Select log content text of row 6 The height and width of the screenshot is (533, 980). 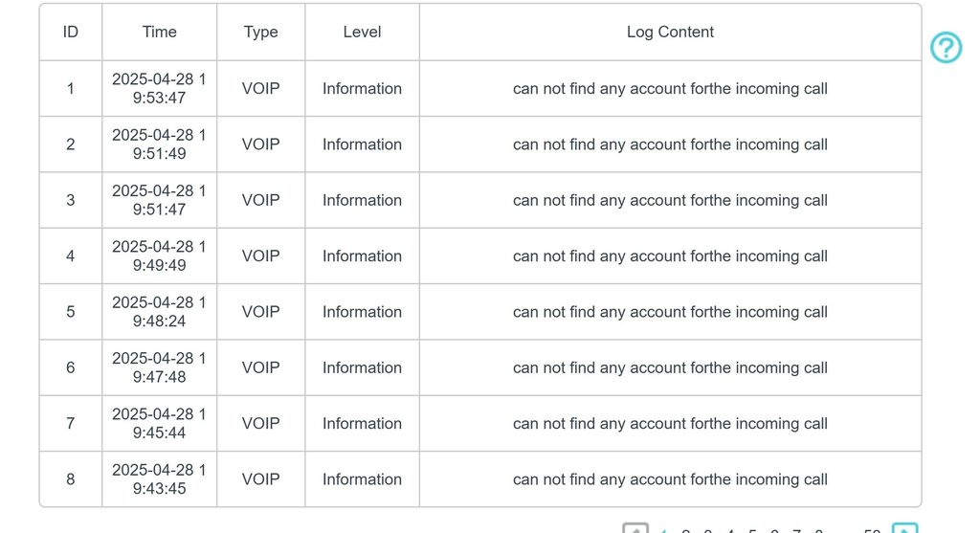point(670,368)
